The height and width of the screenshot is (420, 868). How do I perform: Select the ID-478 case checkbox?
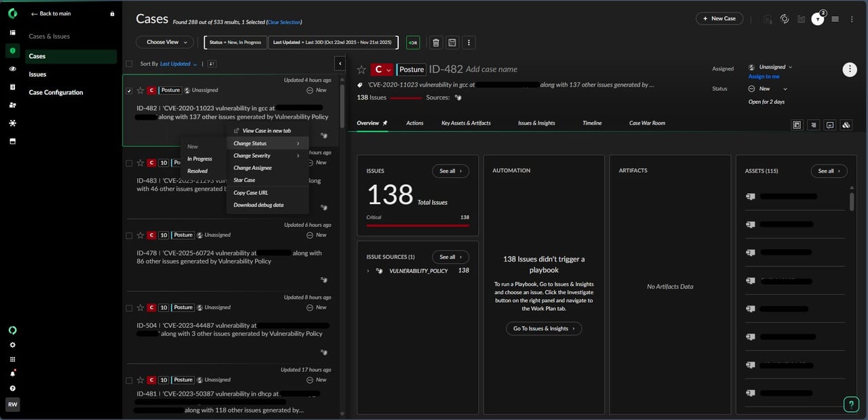(129, 235)
